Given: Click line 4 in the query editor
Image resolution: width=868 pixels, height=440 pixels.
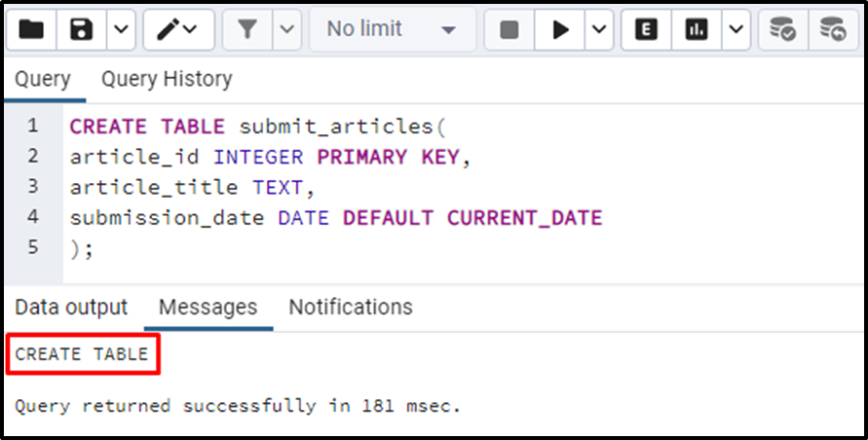Looking at the screenshot, I should click(336, 217).
